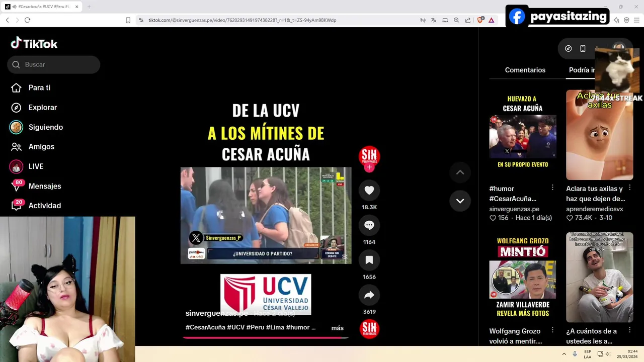Open options for Wolfgang Grozo video
The height and width of the screenshot is (362, 644).
[552, 330]
